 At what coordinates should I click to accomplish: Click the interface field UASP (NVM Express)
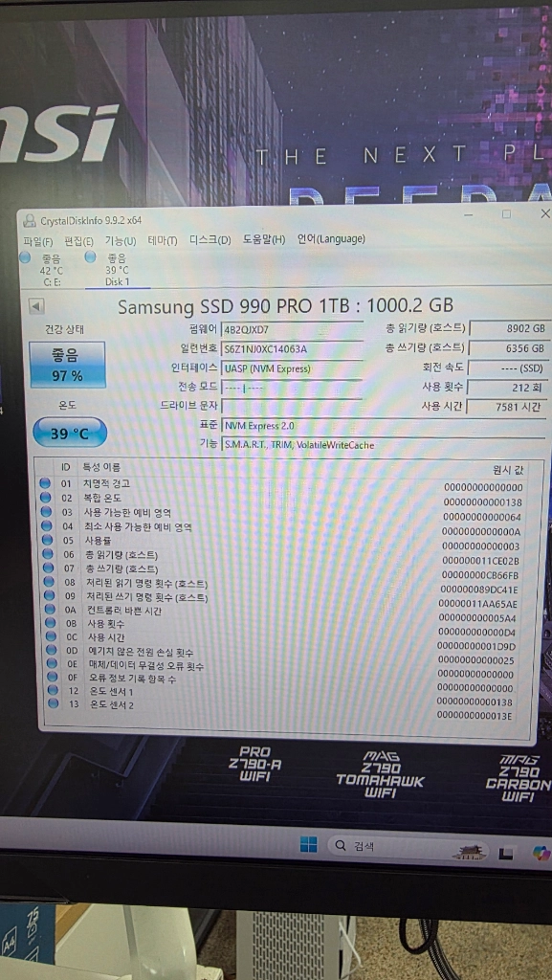coord(292,368)
